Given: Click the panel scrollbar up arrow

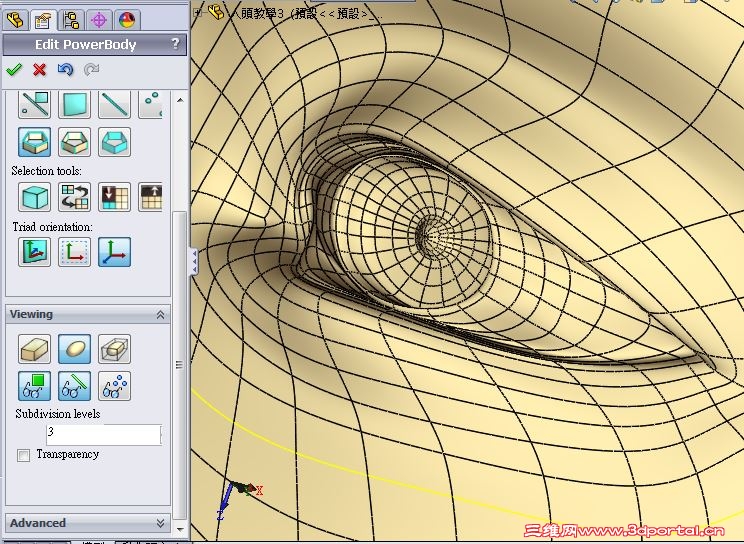Looking at the screenshot, I should (180, 100).
